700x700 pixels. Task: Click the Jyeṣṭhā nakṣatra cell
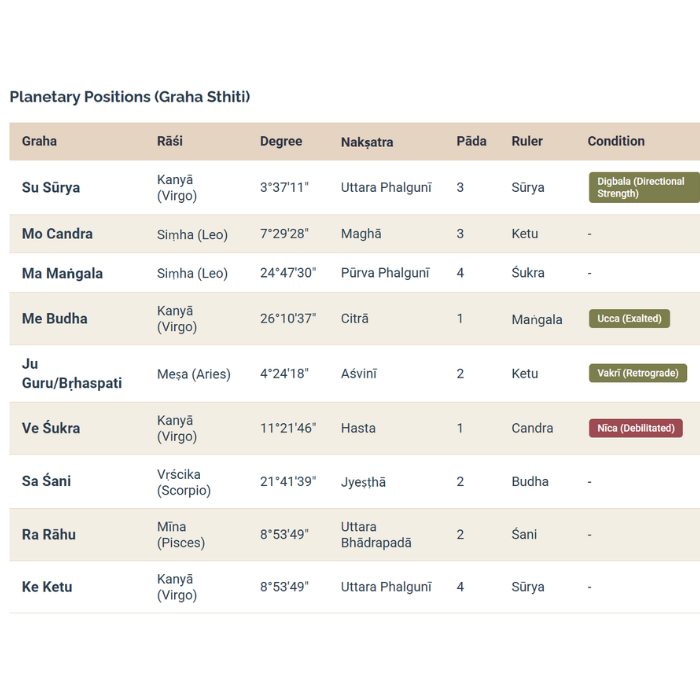pyautogui.click(x=363, y=482)
